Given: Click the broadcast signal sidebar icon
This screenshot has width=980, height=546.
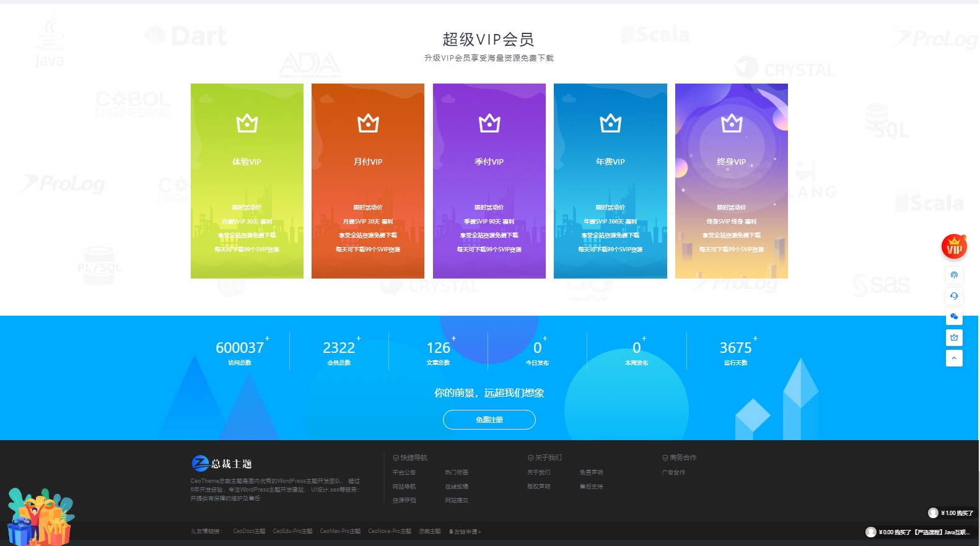Looking at the screenshot, I should 954,275.
